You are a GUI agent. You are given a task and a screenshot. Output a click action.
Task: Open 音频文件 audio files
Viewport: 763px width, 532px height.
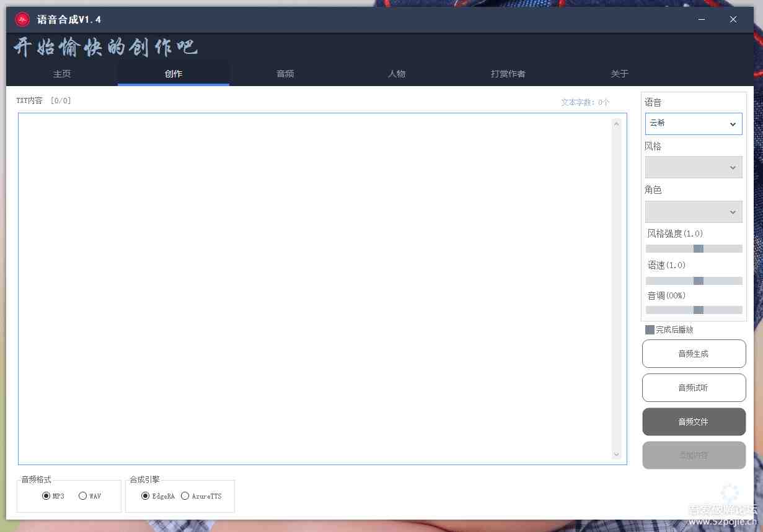coord(693,422)
